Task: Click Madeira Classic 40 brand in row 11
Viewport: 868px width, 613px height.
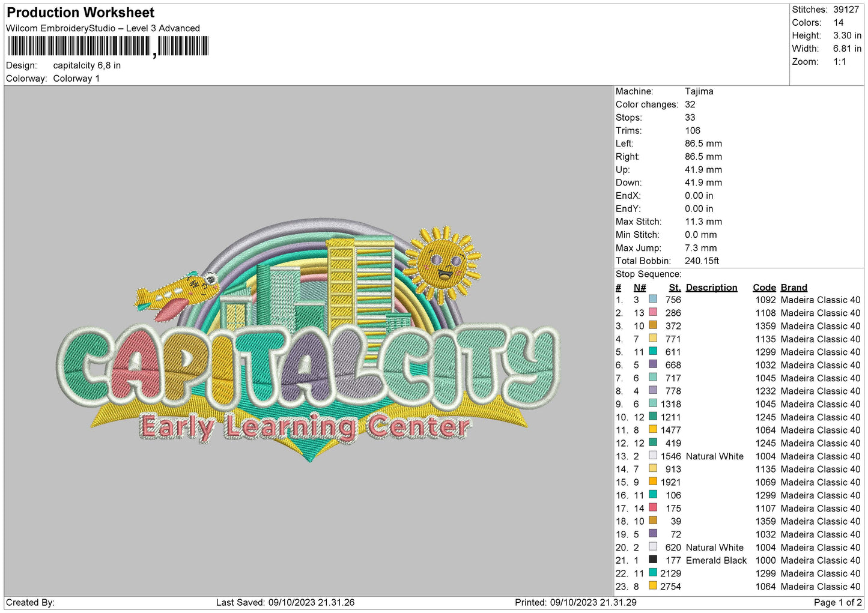Action: (x=821, y=430)
